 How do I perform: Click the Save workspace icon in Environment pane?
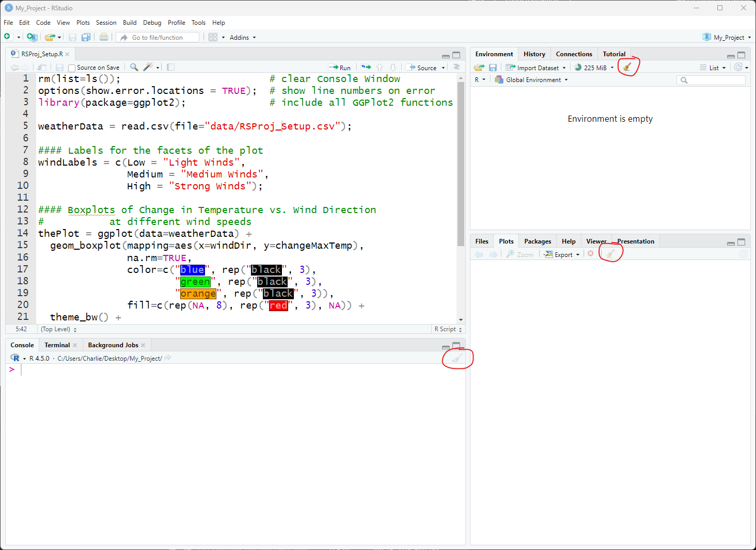tap(493, 68)
